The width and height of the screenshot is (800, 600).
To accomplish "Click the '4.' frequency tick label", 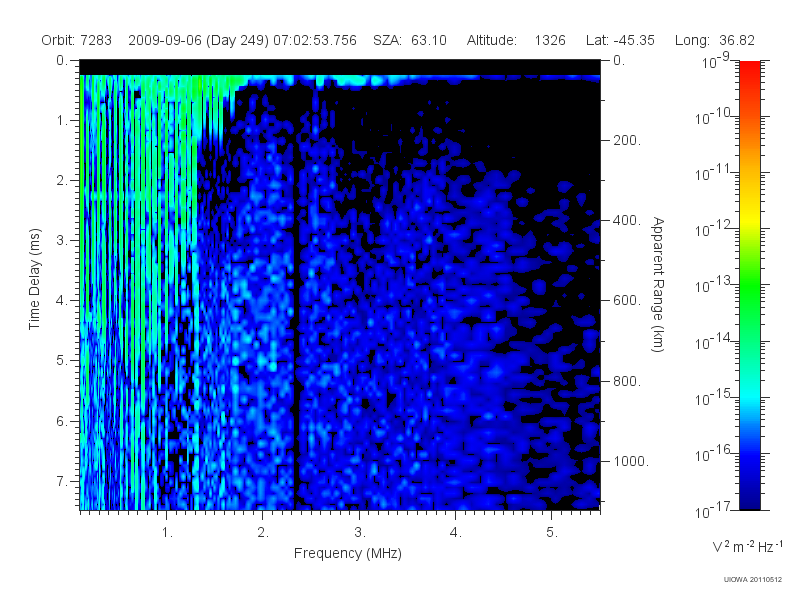I will click(456, 533).
